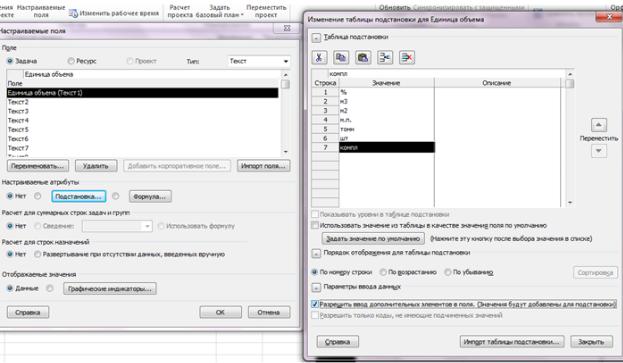Viewport: 623px width, 363px height.
Task: Select the 'м3' value cell in row 2
Action: click(x=387, y=101)
